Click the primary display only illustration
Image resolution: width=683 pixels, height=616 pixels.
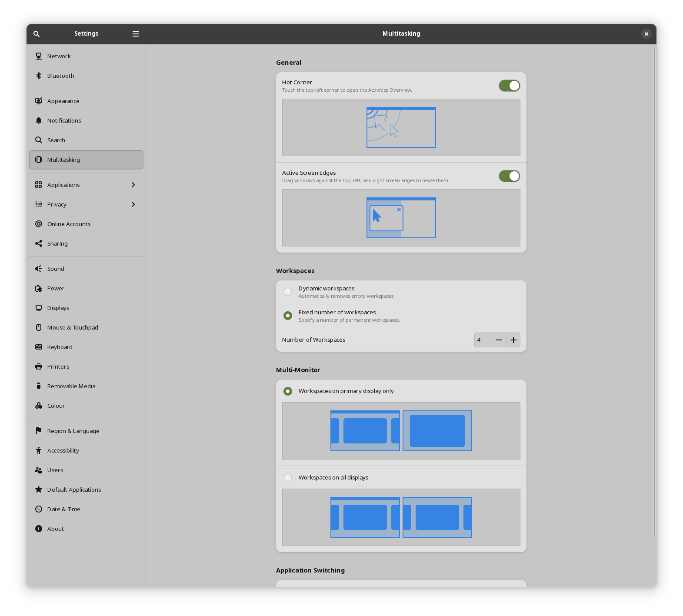[401, 431]
